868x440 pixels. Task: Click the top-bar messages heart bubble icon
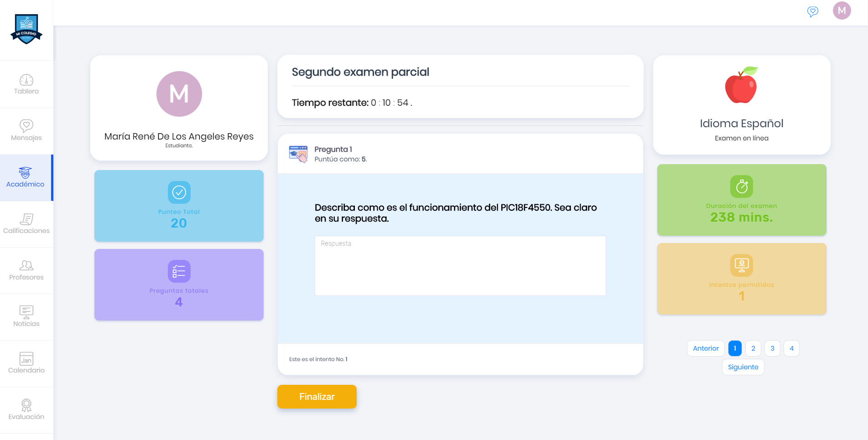click(x=812, y=11)
